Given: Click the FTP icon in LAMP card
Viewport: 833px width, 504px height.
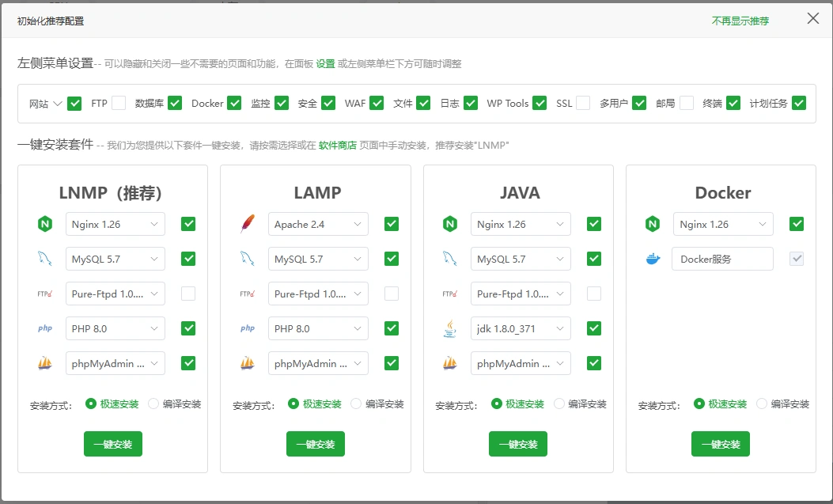Looking at the screenshot, I should click(248, 294).
